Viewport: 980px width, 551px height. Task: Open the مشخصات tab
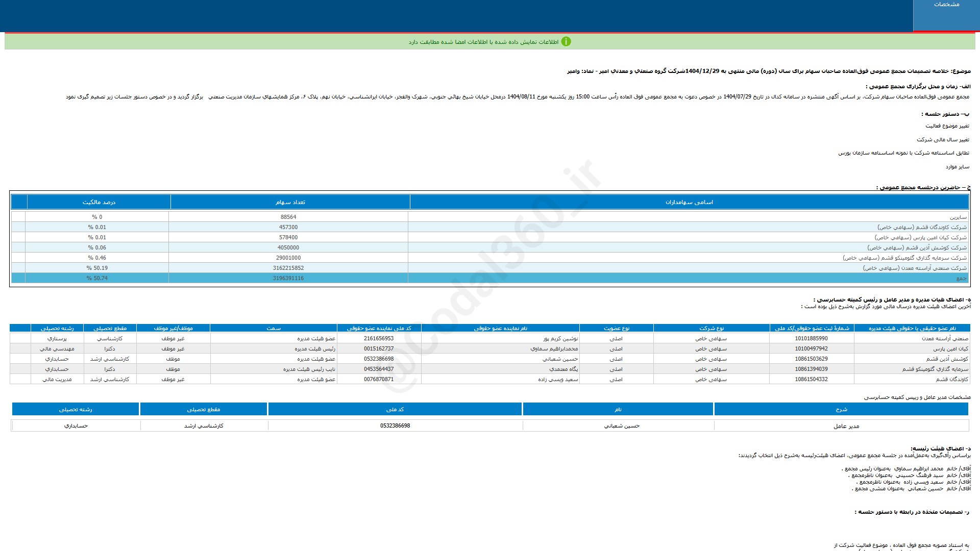[946, 5]
